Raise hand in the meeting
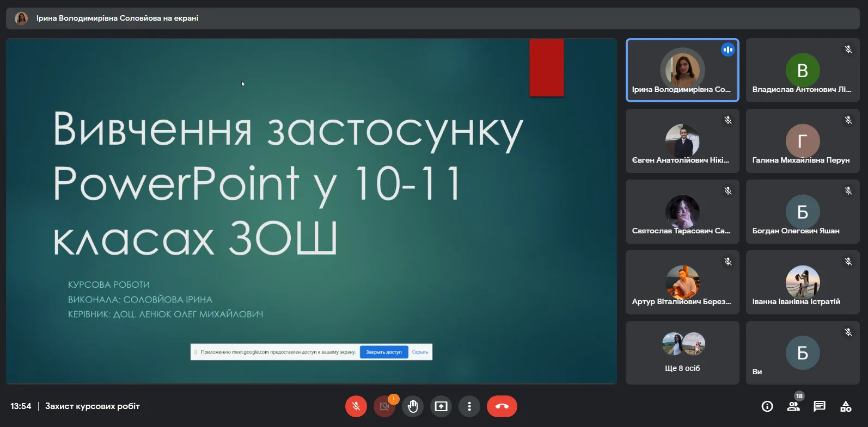The width and height of the screenshot is (868, 427). click(413, 406)
